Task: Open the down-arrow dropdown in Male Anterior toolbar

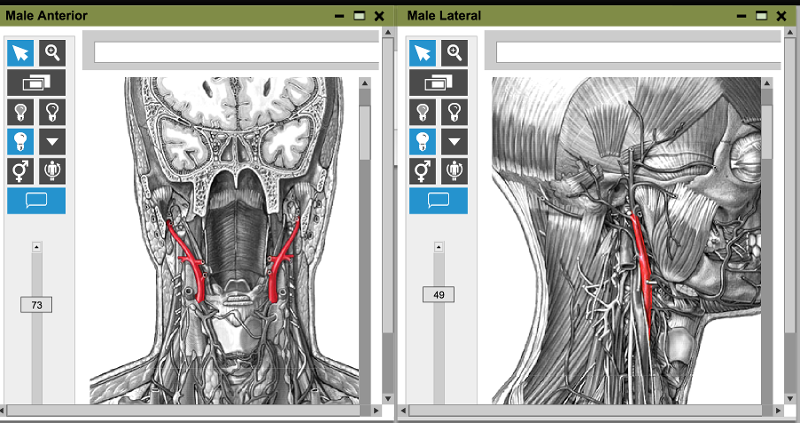Action: pyautogui.click(x=52, y=141)
